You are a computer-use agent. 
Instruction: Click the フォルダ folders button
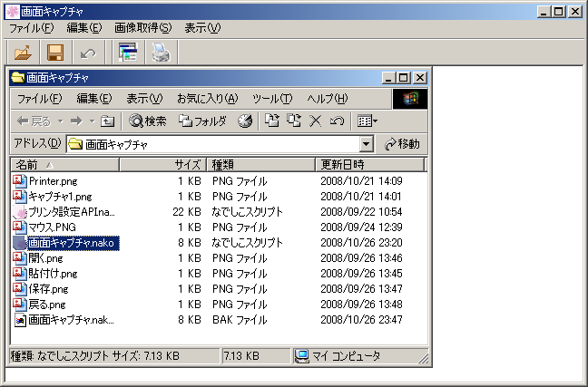coord(202,121)
